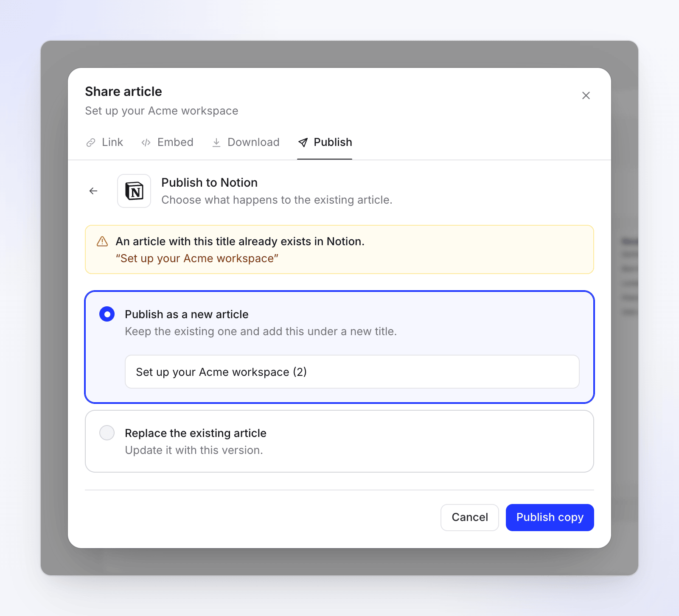Select the Replace the existing article radio

coord(107,433)
